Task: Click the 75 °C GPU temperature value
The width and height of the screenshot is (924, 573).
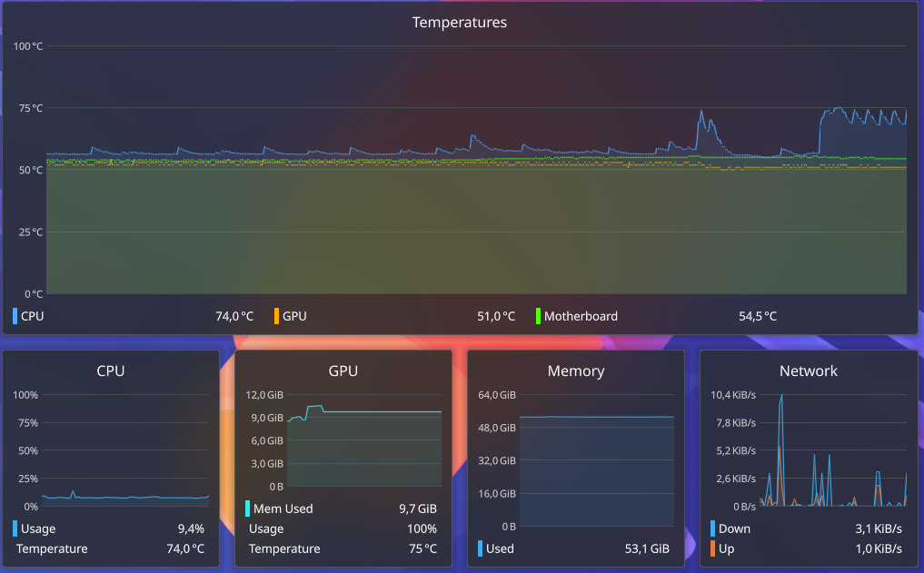Action: coord(423,548)
